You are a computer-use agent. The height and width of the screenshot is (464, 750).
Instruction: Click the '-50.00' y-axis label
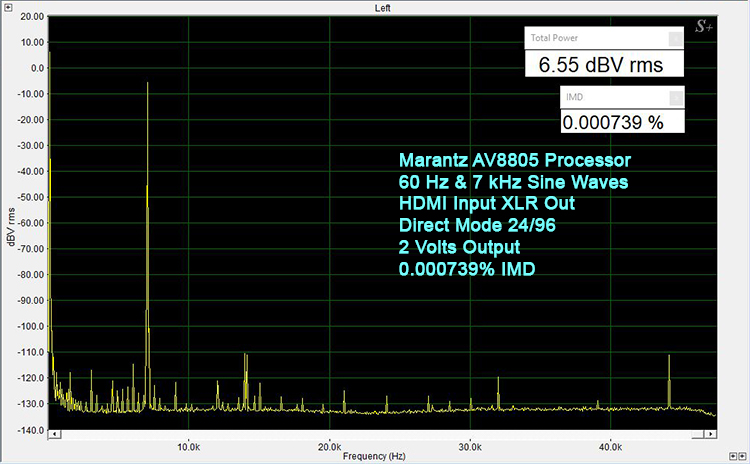coord(31,198)
